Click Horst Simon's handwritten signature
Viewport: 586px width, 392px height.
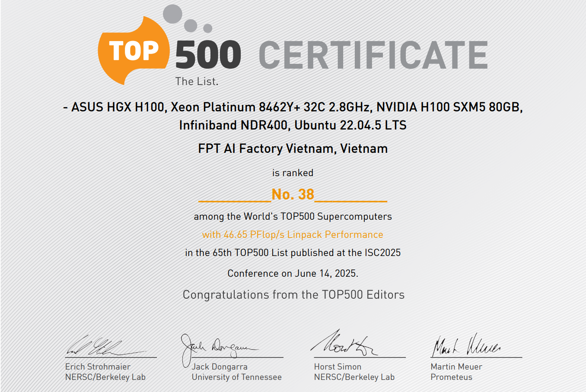tap(344, 343)
